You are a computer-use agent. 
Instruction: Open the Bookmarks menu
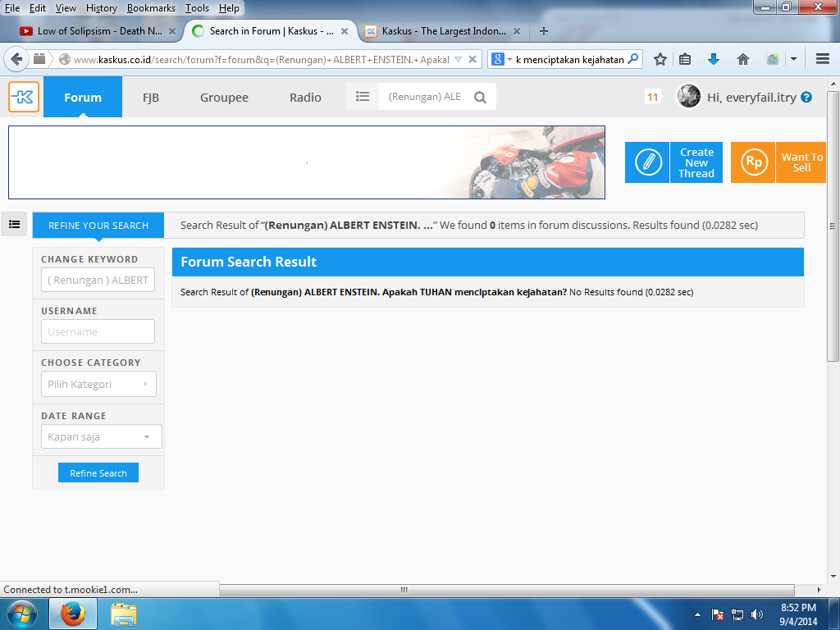pos(151,8)
